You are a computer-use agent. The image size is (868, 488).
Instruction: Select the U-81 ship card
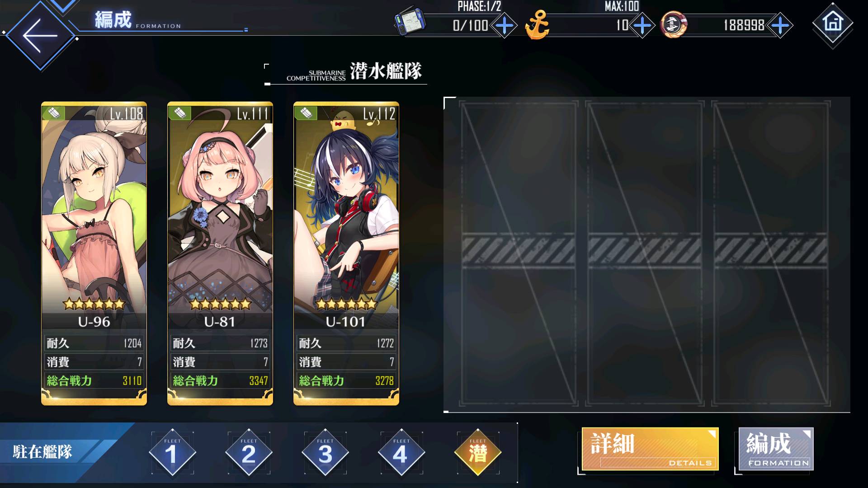coord(220,253)
